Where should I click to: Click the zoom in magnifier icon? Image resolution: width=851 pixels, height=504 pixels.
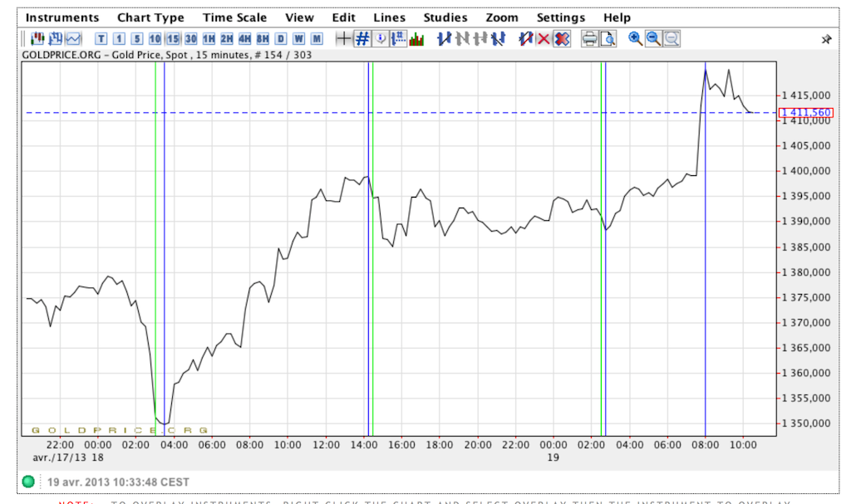pyautogui.click(x=636, y=38)
